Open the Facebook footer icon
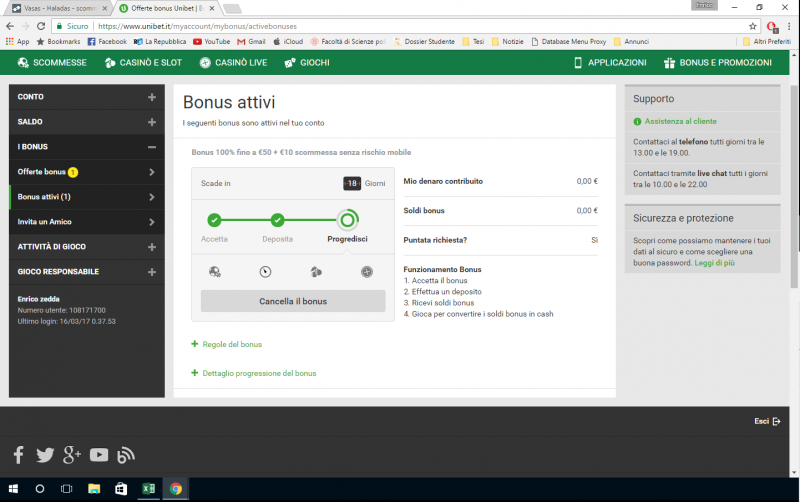 19,455
